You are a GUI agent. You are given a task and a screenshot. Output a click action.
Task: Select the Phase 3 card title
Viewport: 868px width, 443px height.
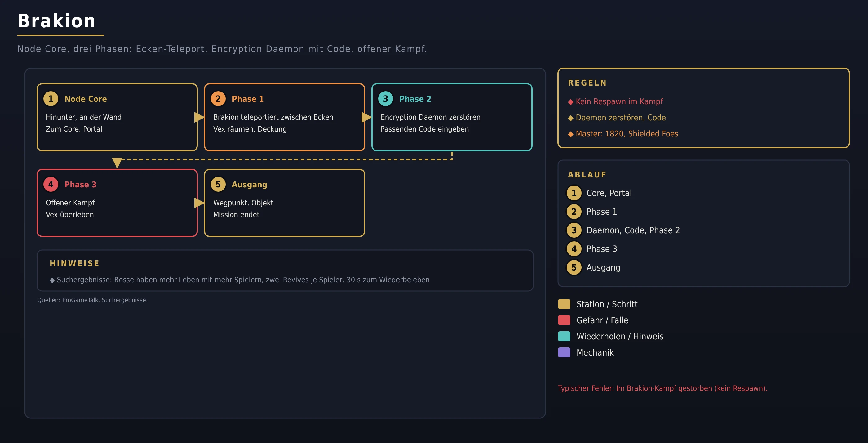(x=80, y=184)
